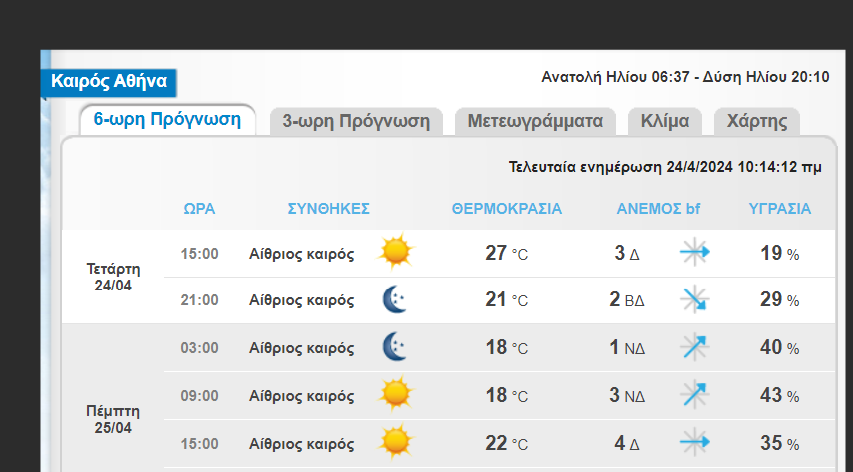Show the Χάρτης tab
Image resolution: width=853 pixels, height=472 pixels.
[757, 121]
